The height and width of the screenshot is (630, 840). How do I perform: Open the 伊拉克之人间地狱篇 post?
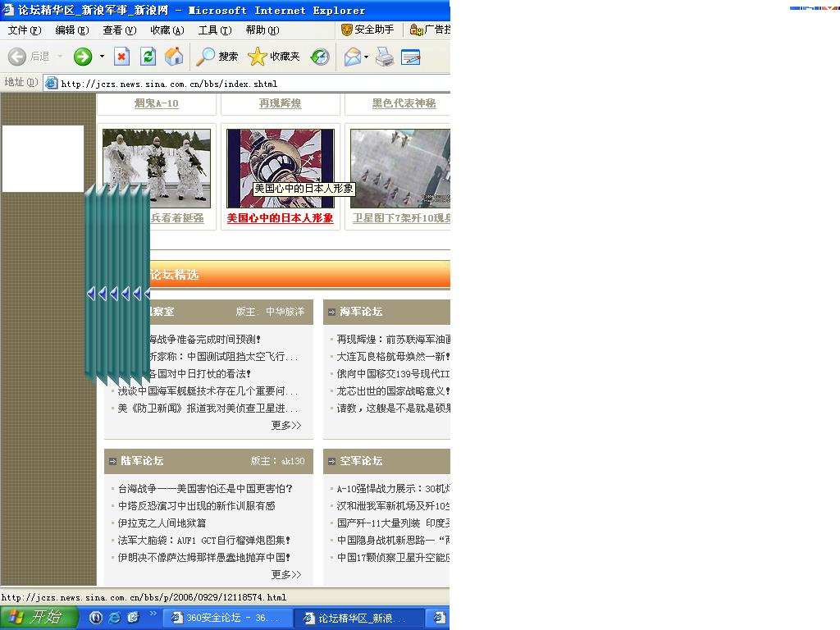162,523
